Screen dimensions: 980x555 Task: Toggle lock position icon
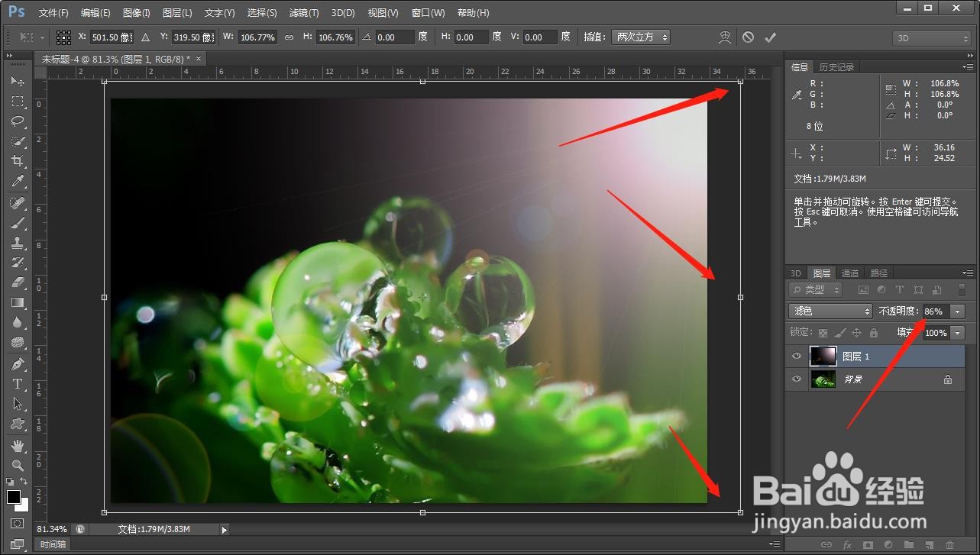(856, 333)
